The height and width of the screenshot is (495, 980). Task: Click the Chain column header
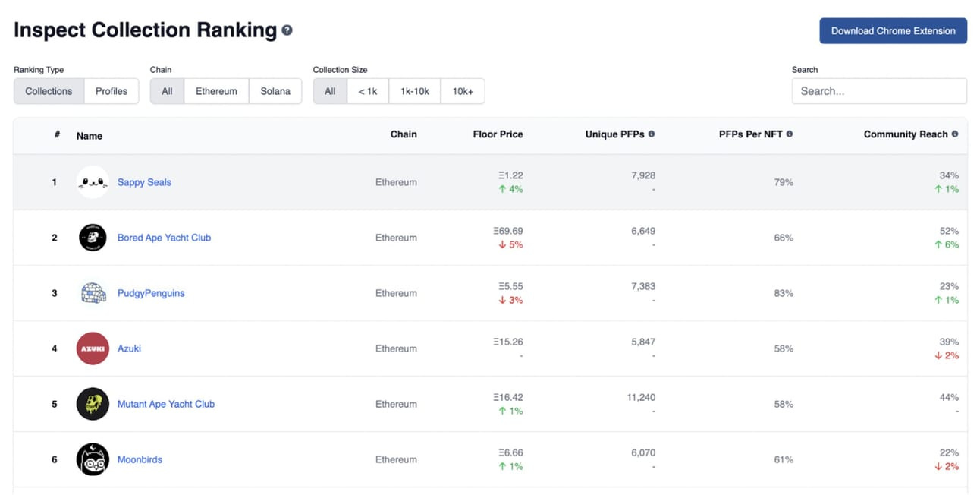[404, 134]
